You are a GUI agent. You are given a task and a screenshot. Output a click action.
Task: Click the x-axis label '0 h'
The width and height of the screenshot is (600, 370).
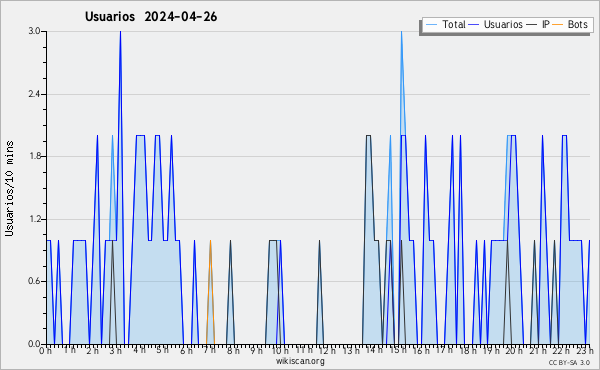46,350
